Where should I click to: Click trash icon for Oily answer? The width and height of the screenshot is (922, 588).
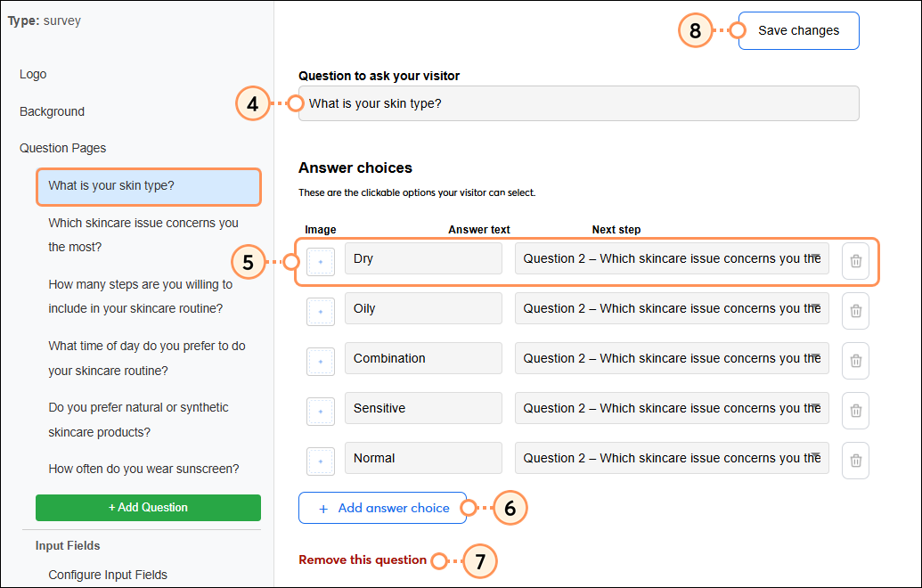(855, 311)
